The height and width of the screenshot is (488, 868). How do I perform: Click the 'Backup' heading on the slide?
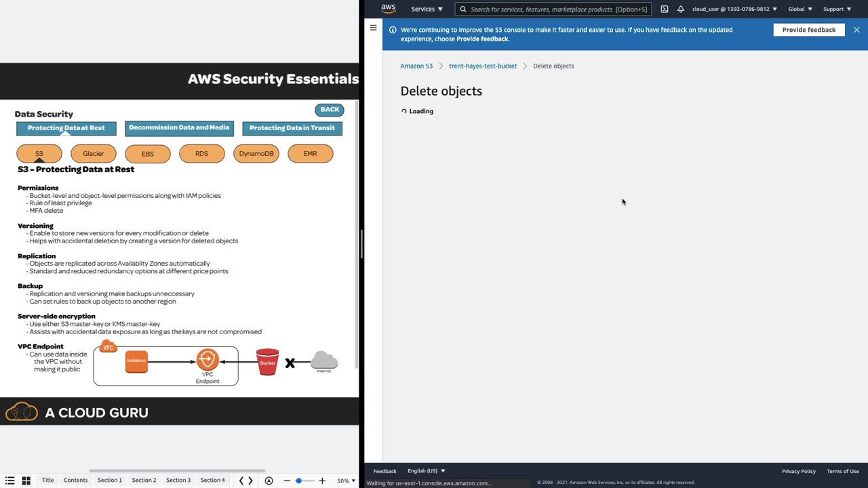click(x=30, y=286)
